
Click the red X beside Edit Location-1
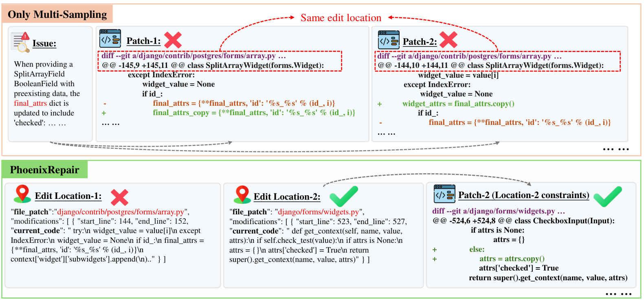[119, 197]
